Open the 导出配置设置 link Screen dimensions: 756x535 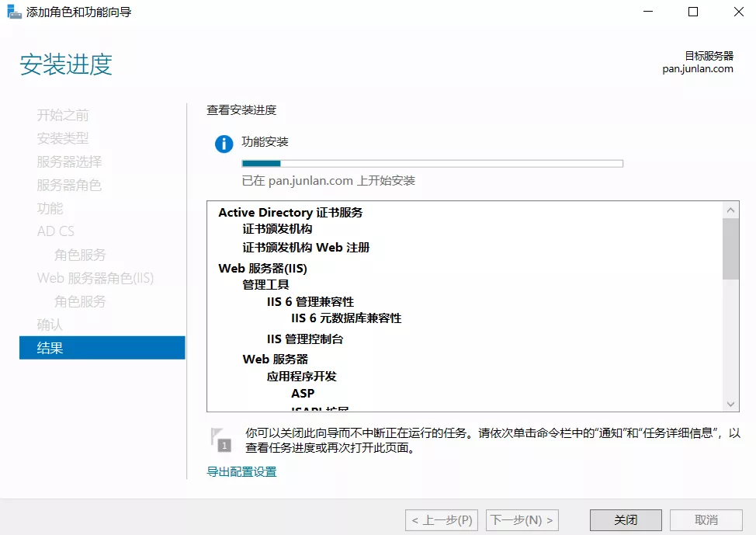coord(241,471)
